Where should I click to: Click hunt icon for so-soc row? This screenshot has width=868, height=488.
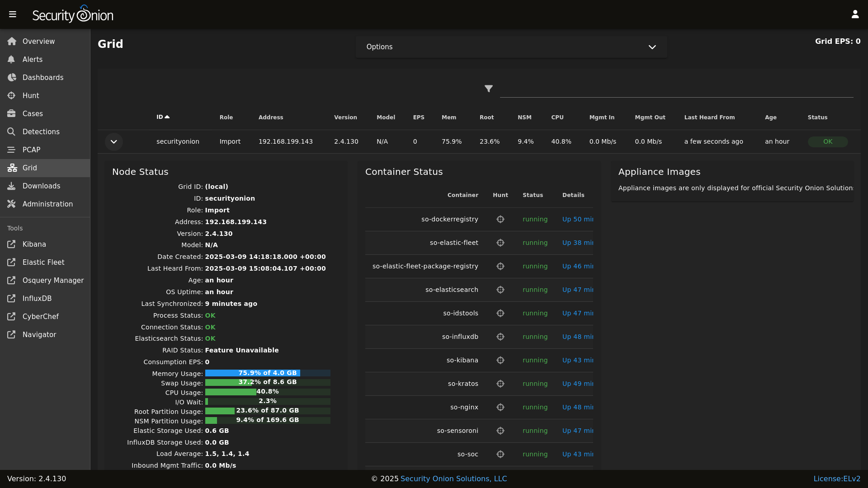[500, 454]
